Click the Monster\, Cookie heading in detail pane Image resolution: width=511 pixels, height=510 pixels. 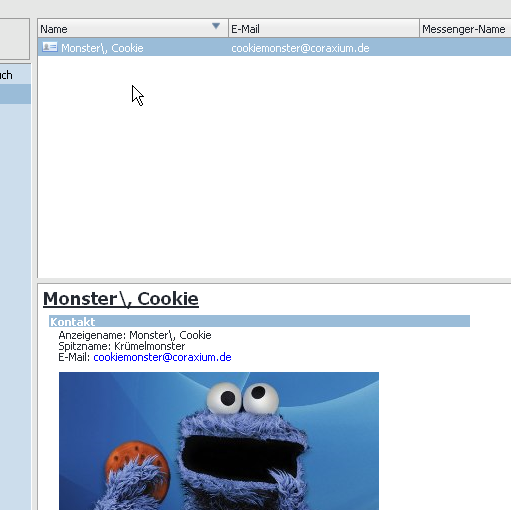coord(121,299)
